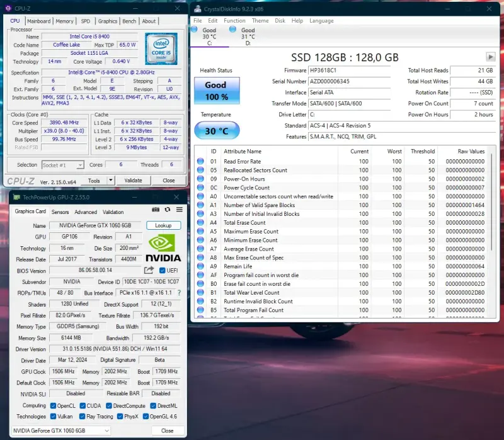Click status dot of Remain Life row
This screenshot has width=504, height=440.
coord(200,266)
